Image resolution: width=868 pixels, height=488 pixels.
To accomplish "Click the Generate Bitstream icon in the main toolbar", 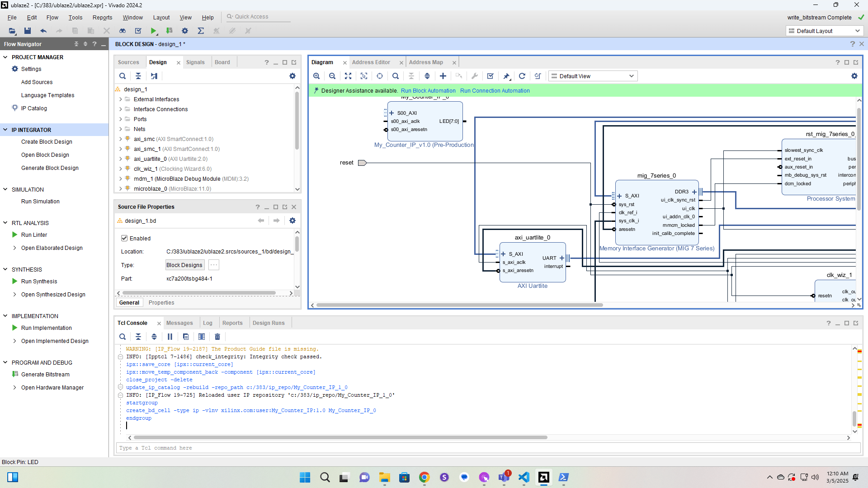I will 169,31.
